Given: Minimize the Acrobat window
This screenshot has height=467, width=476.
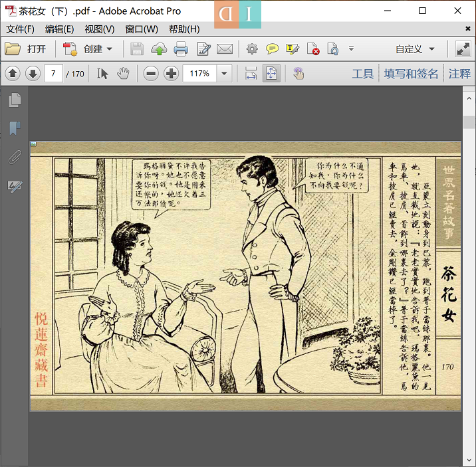Looking at the screenshot, I should click(x=388, y=11).
